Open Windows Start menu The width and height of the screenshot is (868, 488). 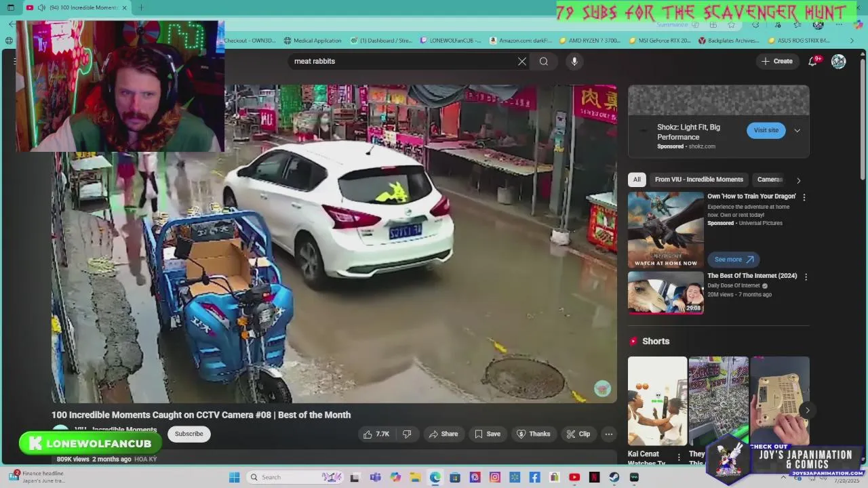point(235,477)
